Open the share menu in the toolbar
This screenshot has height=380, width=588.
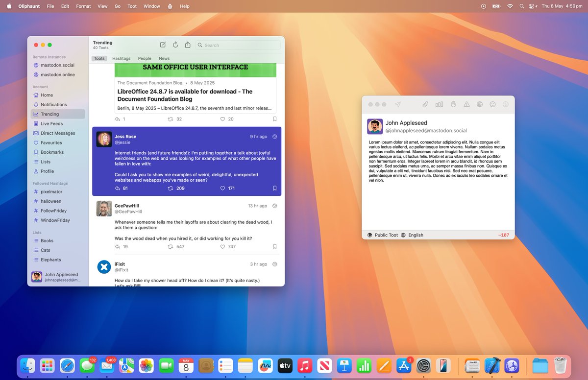click(187, 45)
